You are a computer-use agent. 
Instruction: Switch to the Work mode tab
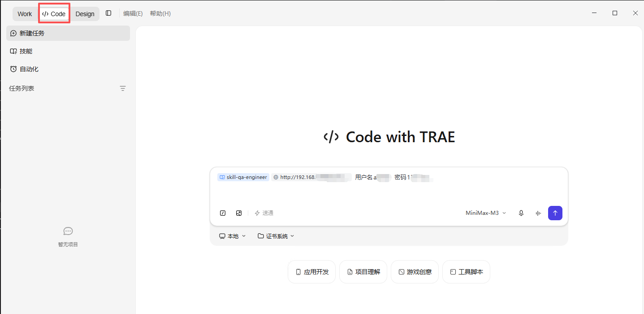tap(25, 14)
